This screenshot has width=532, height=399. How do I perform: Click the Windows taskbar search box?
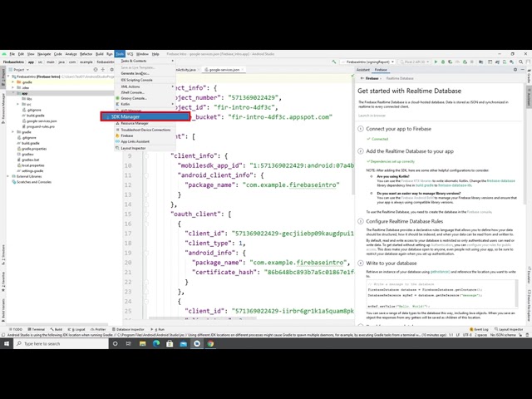point(61,343)
